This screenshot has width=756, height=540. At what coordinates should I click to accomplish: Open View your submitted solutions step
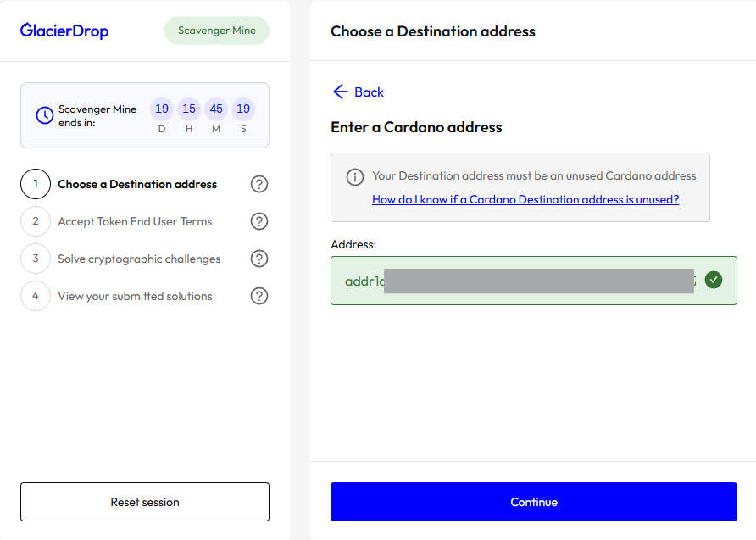pyautogui.click(x=135, y=296)
